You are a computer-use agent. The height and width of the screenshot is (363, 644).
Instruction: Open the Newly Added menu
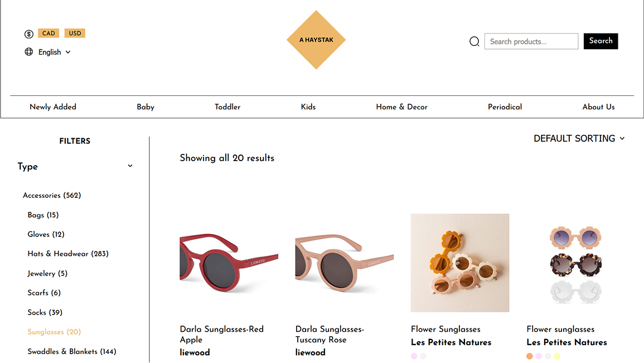coord(53,107)
